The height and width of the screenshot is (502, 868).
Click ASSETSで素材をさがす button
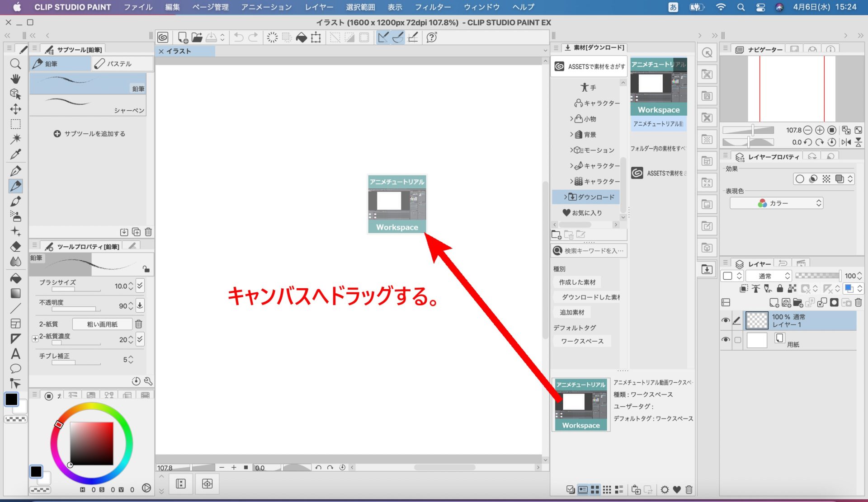590,66
